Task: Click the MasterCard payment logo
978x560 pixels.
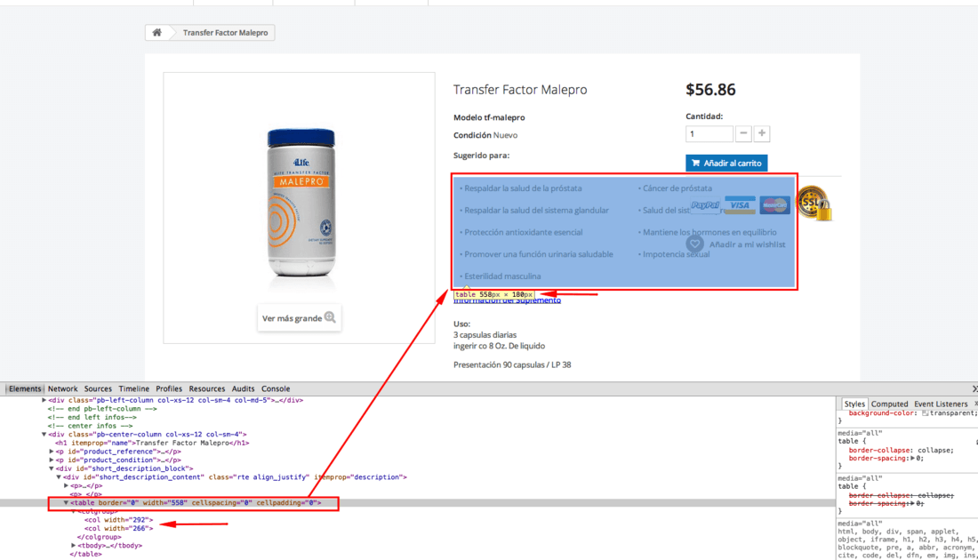Action: 774,205
